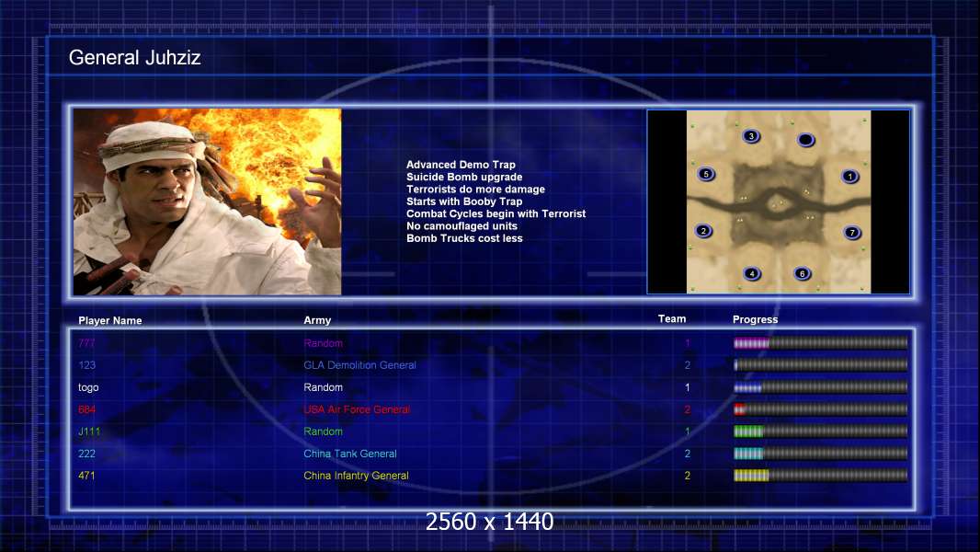Viewport: 980px width, 552px height.
Task: Click China Tank General army entry
Action: pos(350,454)
